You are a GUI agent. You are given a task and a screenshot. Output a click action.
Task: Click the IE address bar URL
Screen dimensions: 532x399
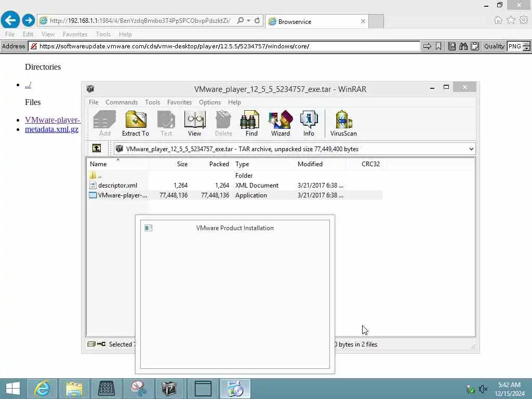click(140, 21)
